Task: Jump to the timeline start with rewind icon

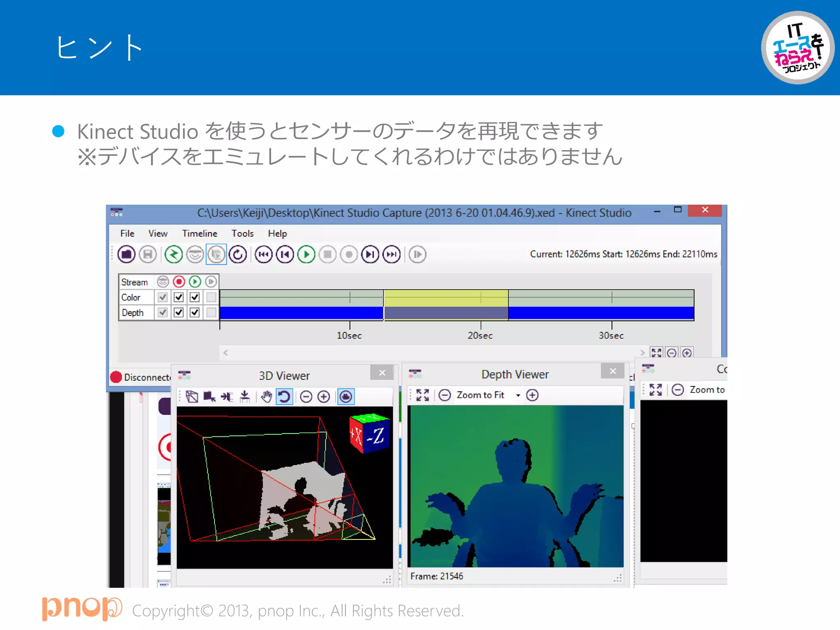Action: 264,254
